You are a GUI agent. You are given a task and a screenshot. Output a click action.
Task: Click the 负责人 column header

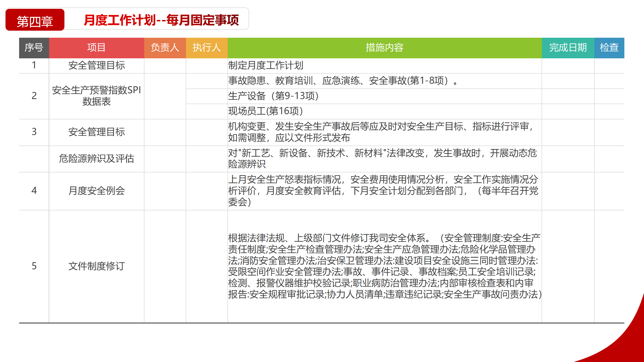coord(165,48)
